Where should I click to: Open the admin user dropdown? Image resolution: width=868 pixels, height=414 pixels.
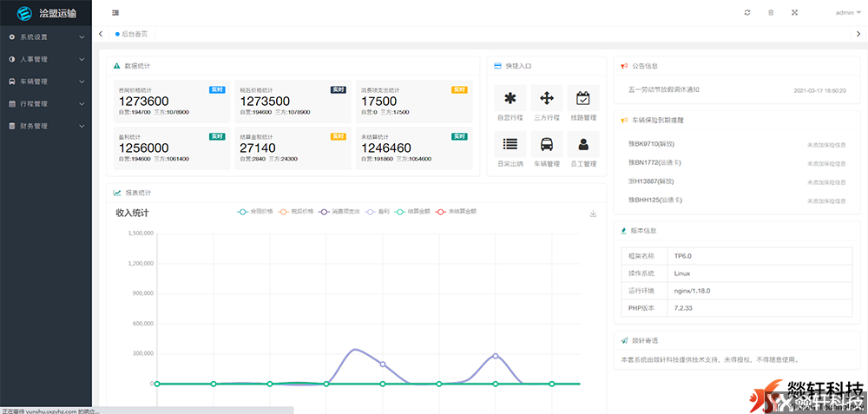[847, 12]
